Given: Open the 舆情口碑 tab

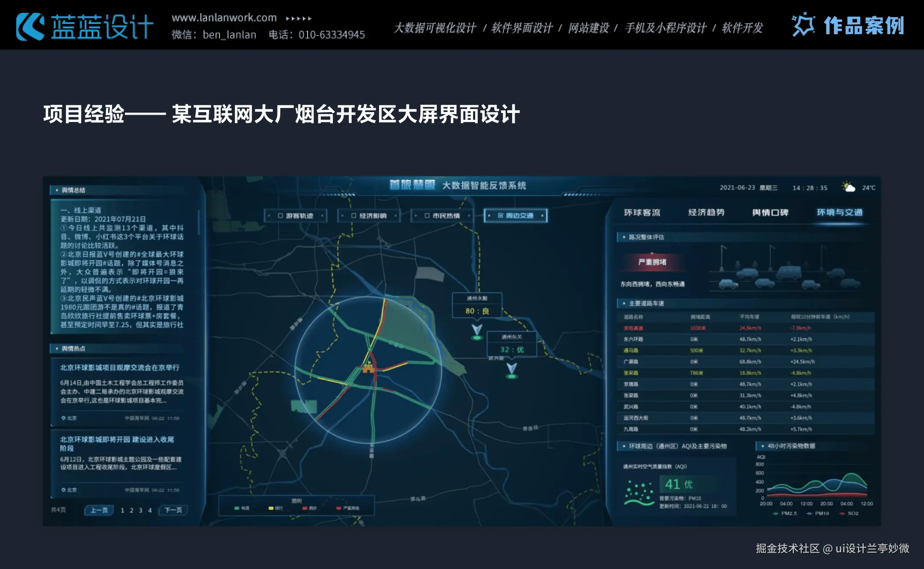Looking at the screenshot, I should (770, 213).
